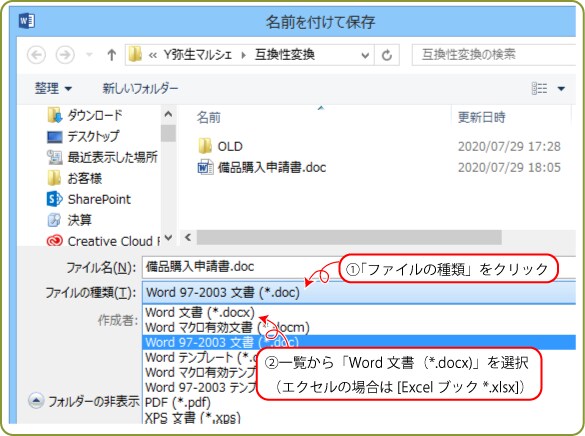585x436 pixels.
Task: Click the horizontal scrollbar thumb in file list
Action: click(349, 238)
